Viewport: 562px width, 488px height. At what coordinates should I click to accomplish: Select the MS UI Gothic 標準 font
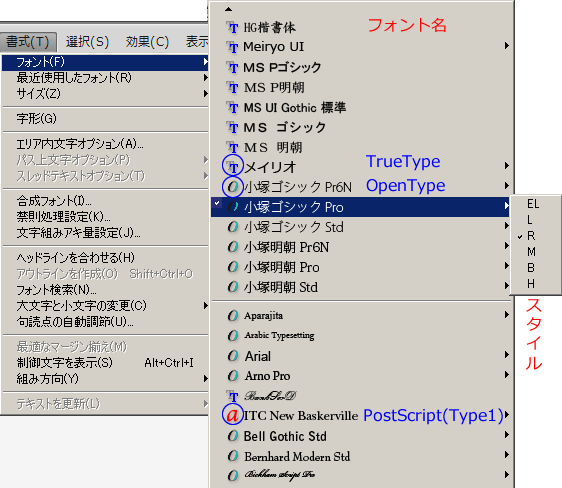tap(295, 107)
